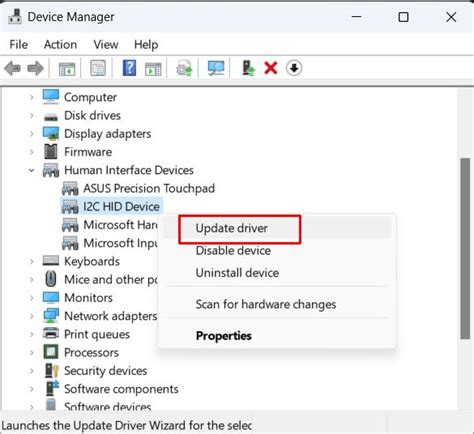Click the Firmware chip icon
Viewport: 474px width, 434px height.
pyautogui.click(x=51, y=151)
